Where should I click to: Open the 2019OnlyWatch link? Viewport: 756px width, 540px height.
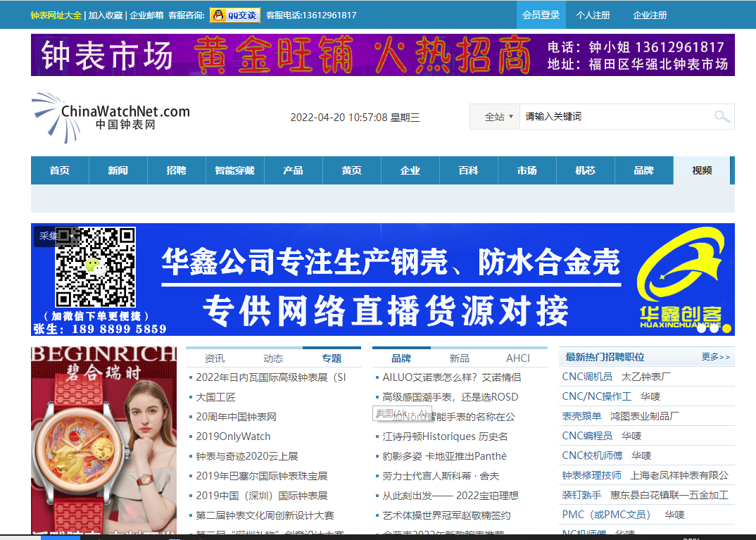234,437
